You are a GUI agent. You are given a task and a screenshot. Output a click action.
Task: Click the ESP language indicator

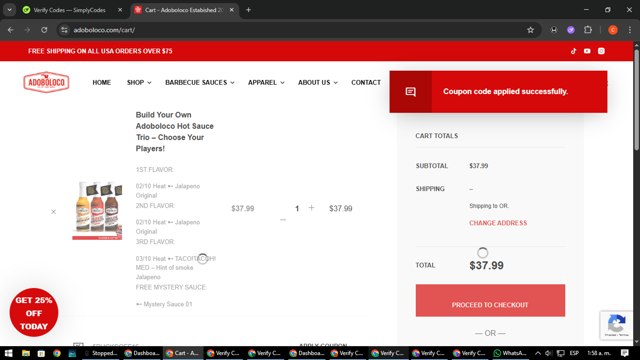pyautogui.click(x=574, y=353)
